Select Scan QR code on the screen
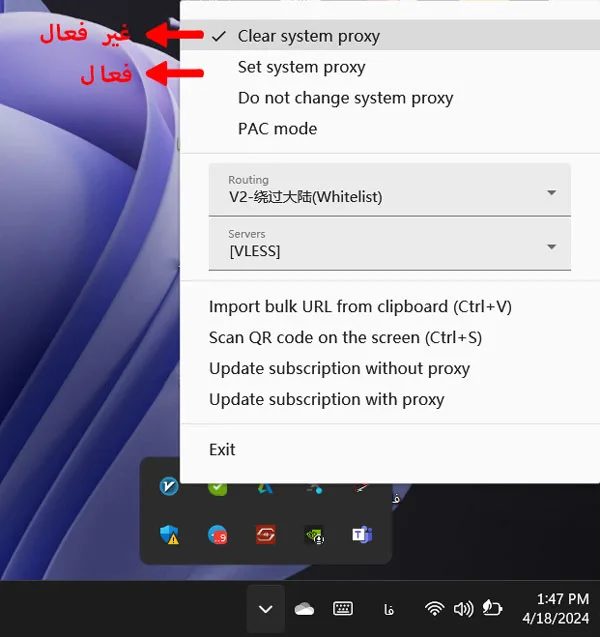This screenshot has height=637, width=600. [345, 338]
